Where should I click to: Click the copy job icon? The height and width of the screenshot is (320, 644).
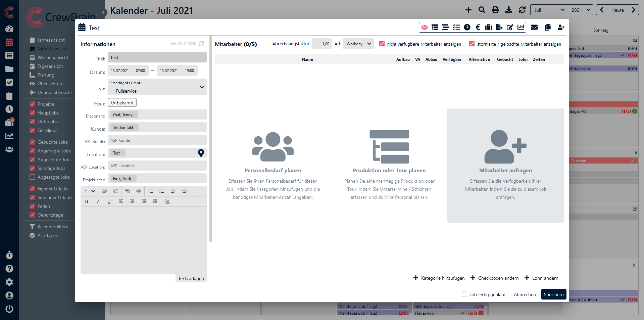[548, 28]
